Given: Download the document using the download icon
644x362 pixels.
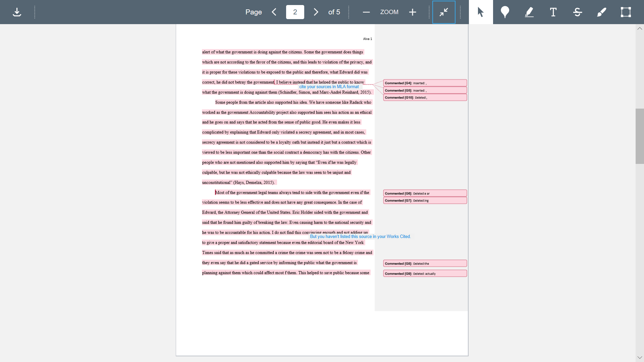Looking at the screenshot, I should tap(17, 12).
